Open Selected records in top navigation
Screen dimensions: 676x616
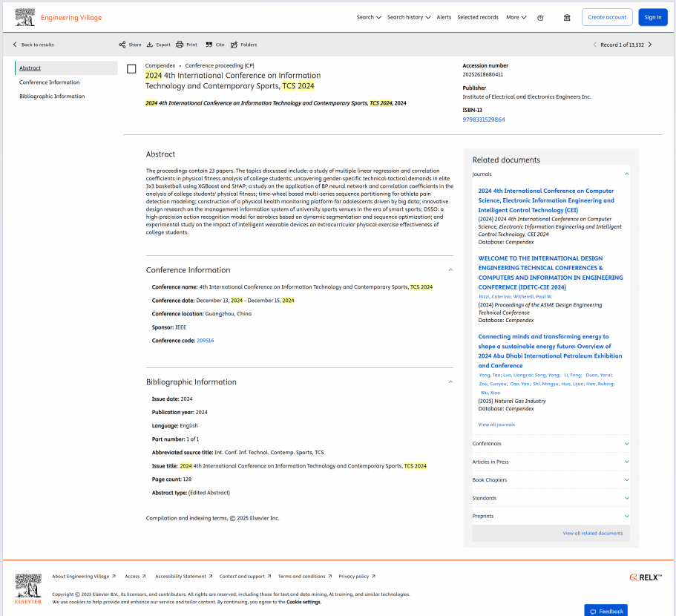[x=478, y=17]
